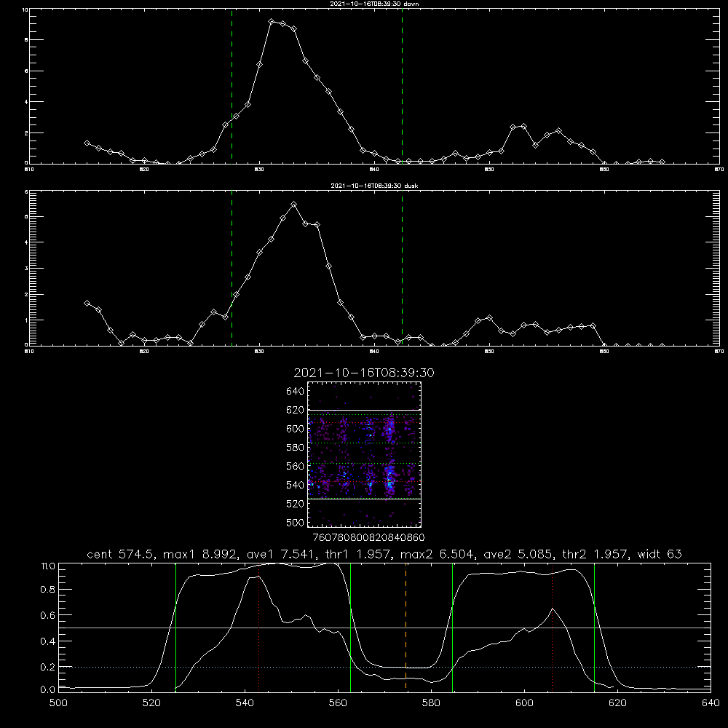Click the image y-axis label 500
The width and height of the screenshot is (728, 728).
296,523
